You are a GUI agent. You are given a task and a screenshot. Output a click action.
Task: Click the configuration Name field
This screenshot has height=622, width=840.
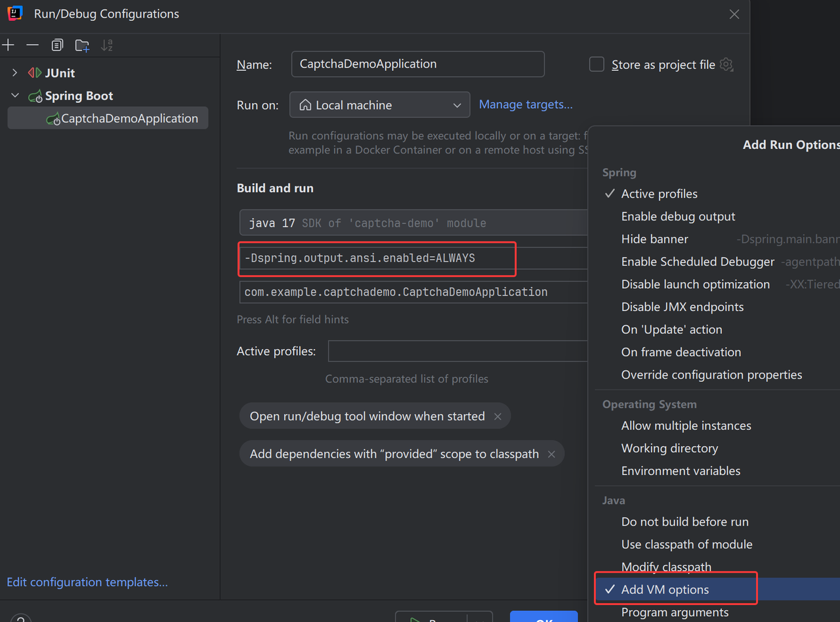[418, 64]
